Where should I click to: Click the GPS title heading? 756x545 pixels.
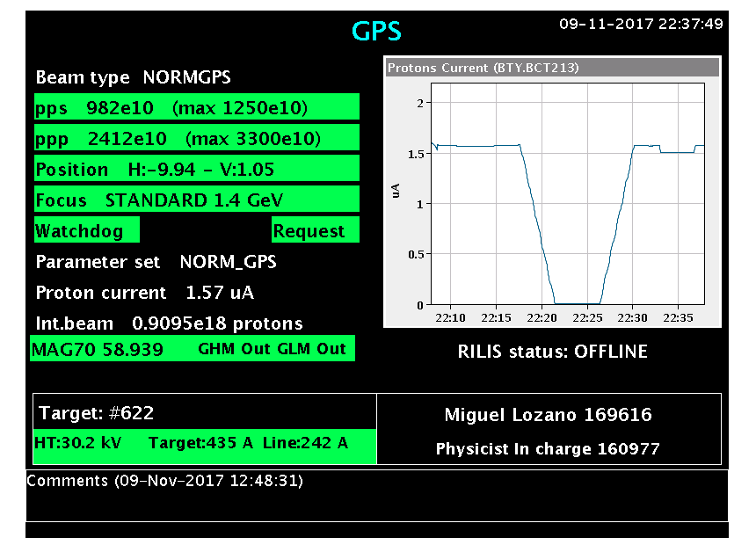coord(376,32)
